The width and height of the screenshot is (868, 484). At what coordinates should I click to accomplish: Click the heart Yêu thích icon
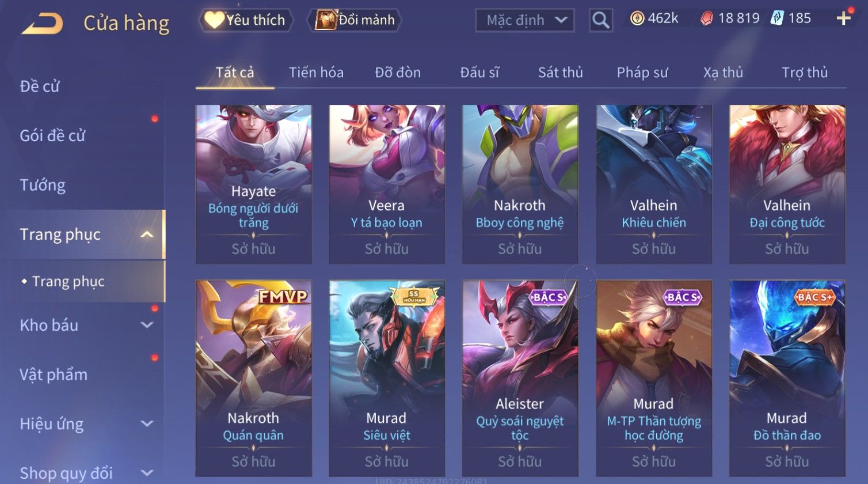214,20
